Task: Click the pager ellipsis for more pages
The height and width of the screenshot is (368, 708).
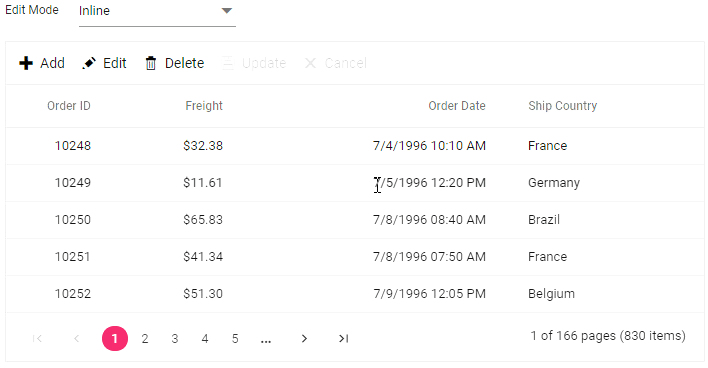Action: [x=266, y=341]
